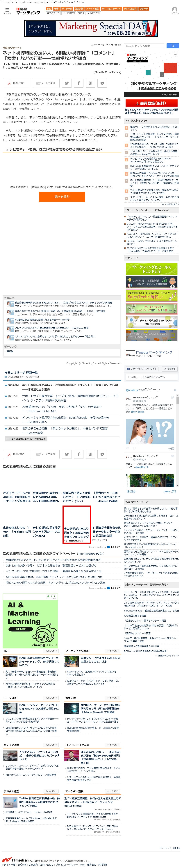
Task: Expand past articles list 過去の連載記事
Action: tap(26, 439)
